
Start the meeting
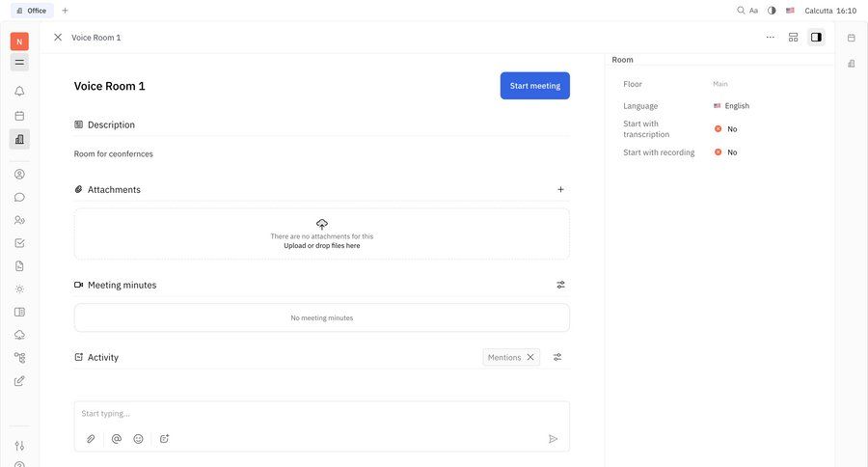point(534,86)
